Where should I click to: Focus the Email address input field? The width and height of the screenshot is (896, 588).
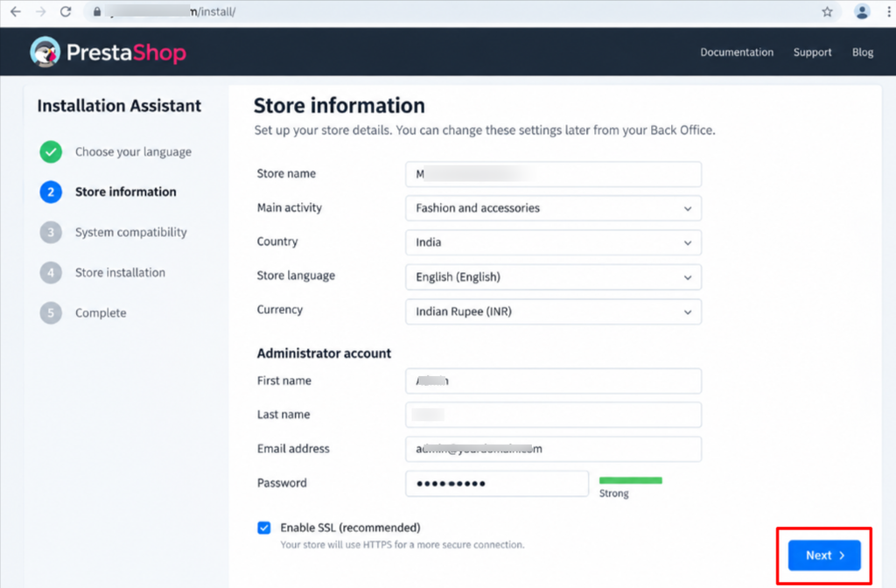[x=553, y=449]
